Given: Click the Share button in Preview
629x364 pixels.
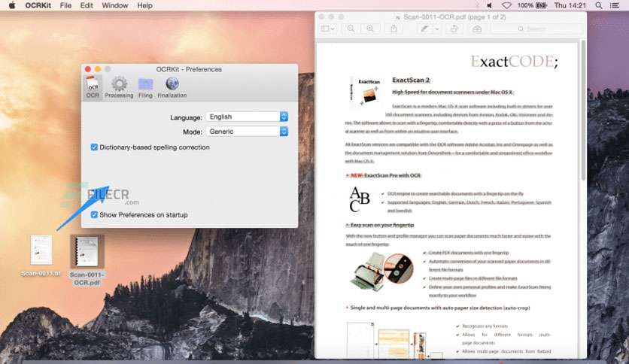Looking at the screenshot, I should (394, 29).
